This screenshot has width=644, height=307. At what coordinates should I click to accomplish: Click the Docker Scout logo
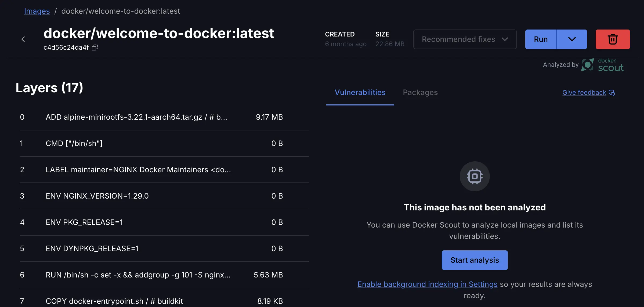point(588,65)
